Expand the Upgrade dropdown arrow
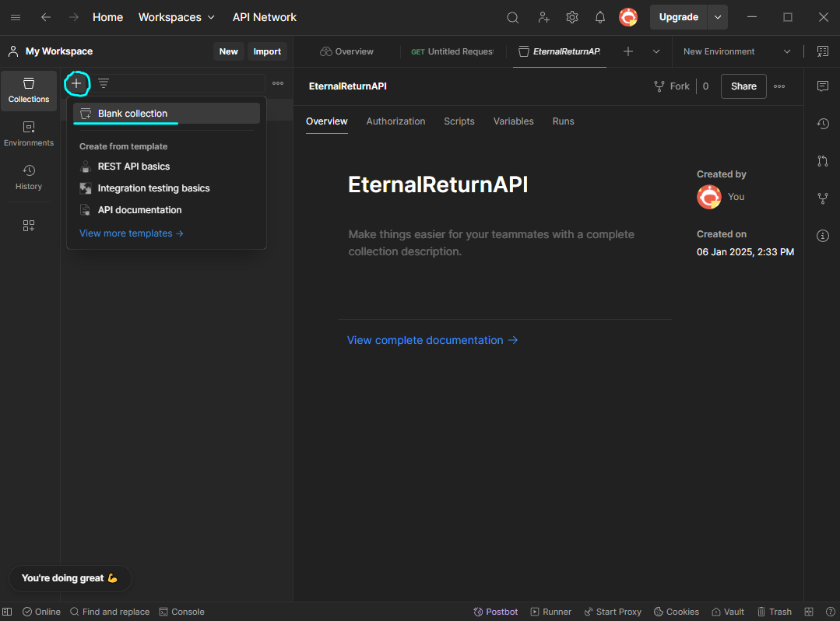This screenshot has height=621, width=840. 717,17
